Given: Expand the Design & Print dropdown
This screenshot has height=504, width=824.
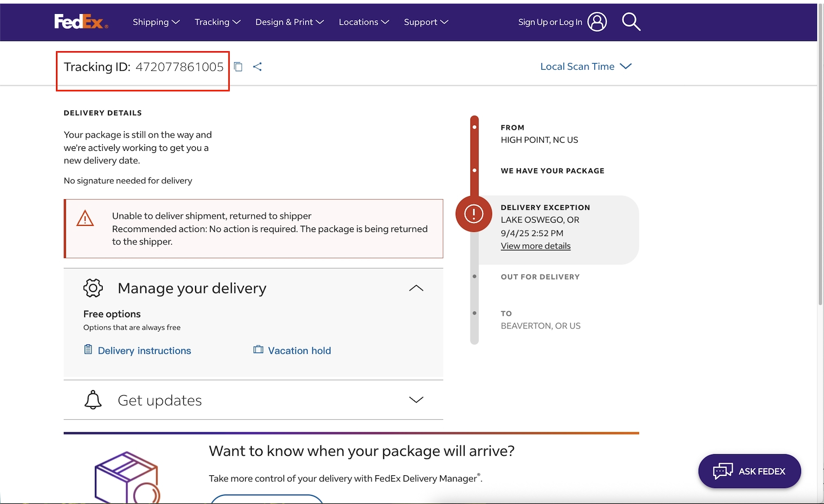Looking at the screenshot, I should [289, 22].
